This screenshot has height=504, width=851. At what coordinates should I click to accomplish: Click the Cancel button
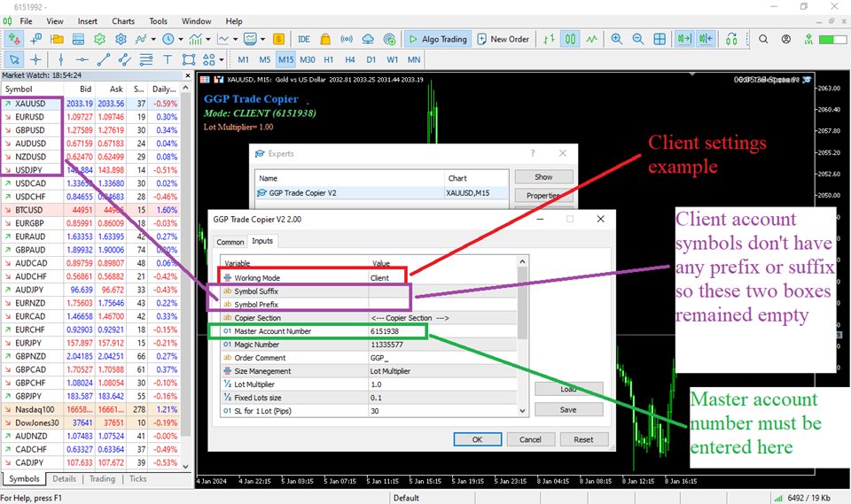(530, 439)
